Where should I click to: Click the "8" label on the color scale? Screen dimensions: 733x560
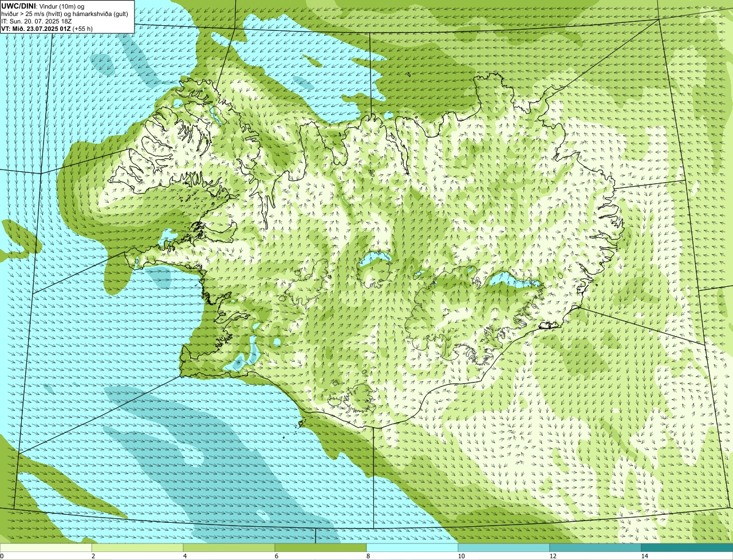(x=368, y=556)
